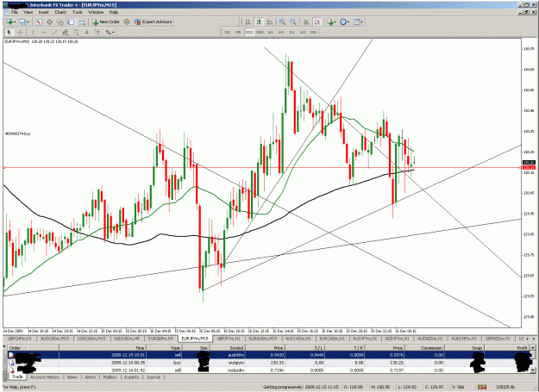Select the eurjpym buy order row
This screenshot has width=539, height=392.
click(269, 363)
